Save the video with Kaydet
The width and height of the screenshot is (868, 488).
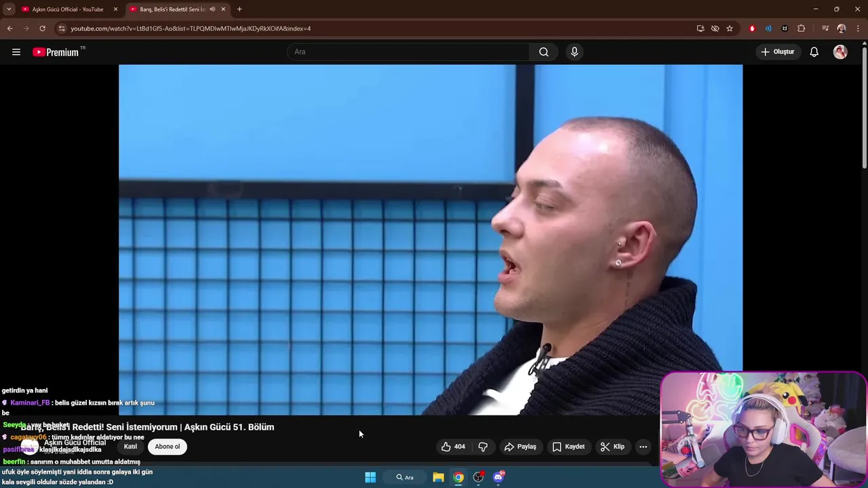(568, 447)
